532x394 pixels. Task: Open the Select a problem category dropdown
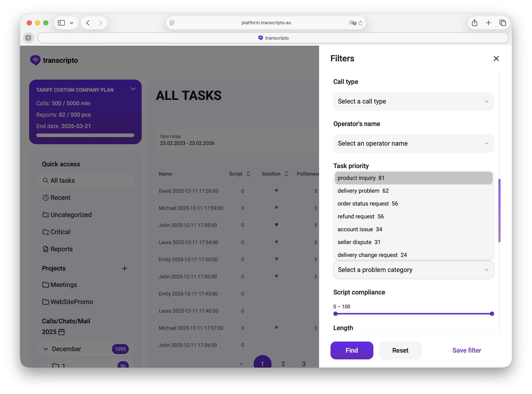[x=413, y=270]
